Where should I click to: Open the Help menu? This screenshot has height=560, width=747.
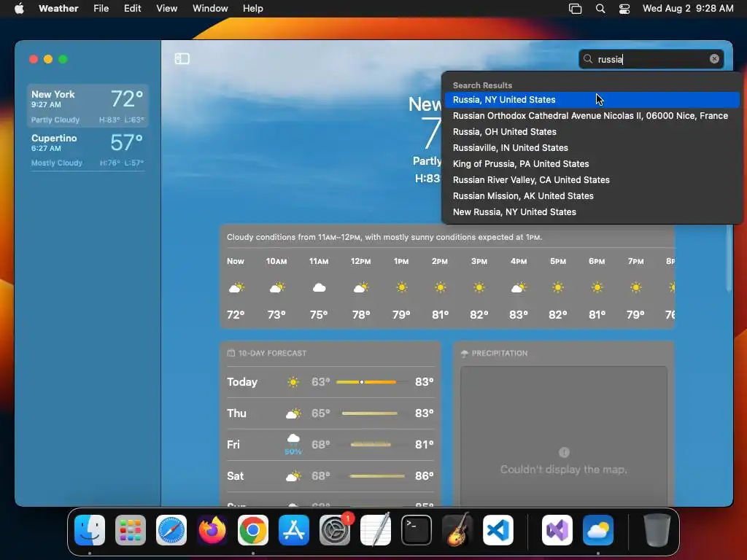[x=253, y=9]
